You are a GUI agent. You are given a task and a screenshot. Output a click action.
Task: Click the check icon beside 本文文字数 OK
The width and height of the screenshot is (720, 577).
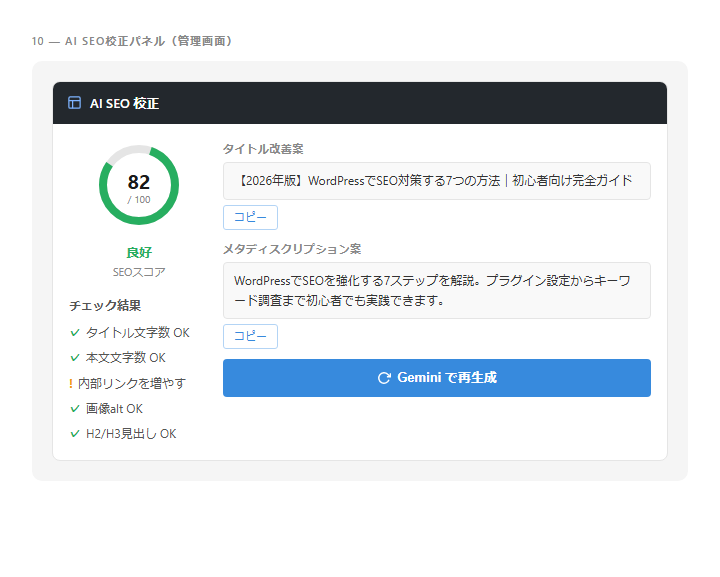[x=75, y=358]
